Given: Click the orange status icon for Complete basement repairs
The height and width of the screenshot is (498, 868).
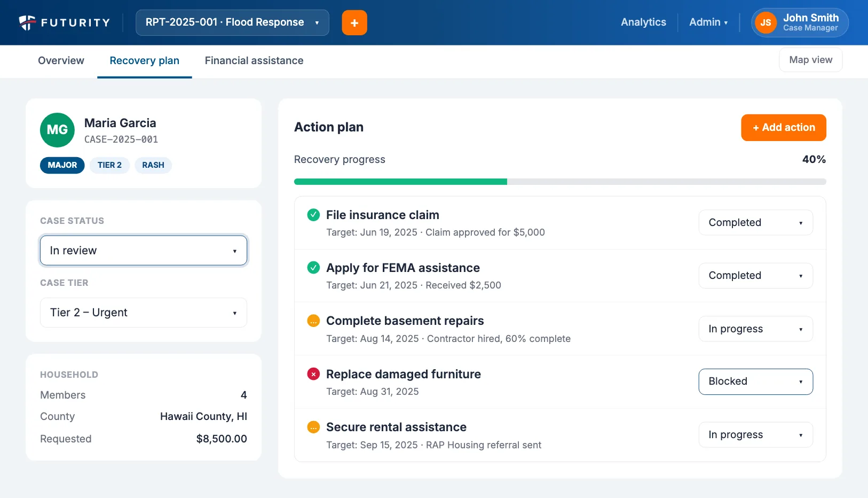Looking at the screenshot, I should point(313,321).
